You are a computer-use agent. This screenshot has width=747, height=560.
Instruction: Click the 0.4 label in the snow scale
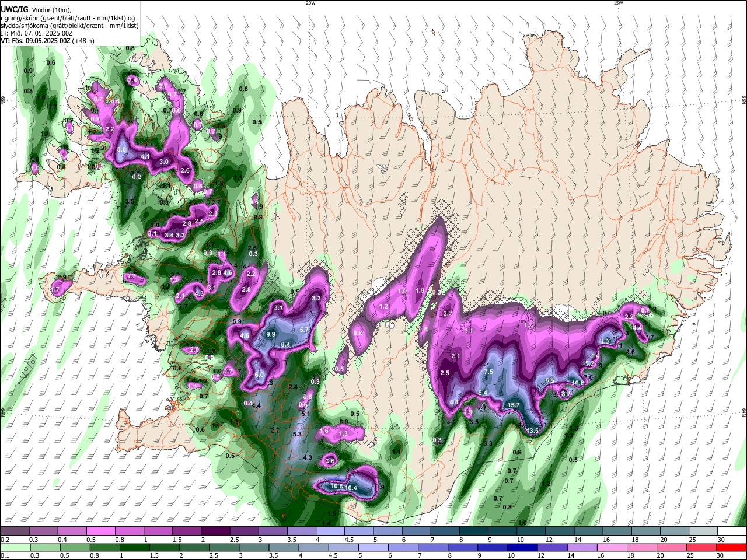[x=62, y=540]
